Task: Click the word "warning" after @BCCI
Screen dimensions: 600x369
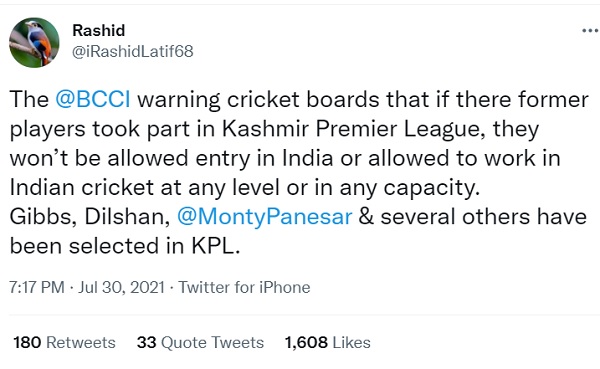Action: tap(179, 100)
